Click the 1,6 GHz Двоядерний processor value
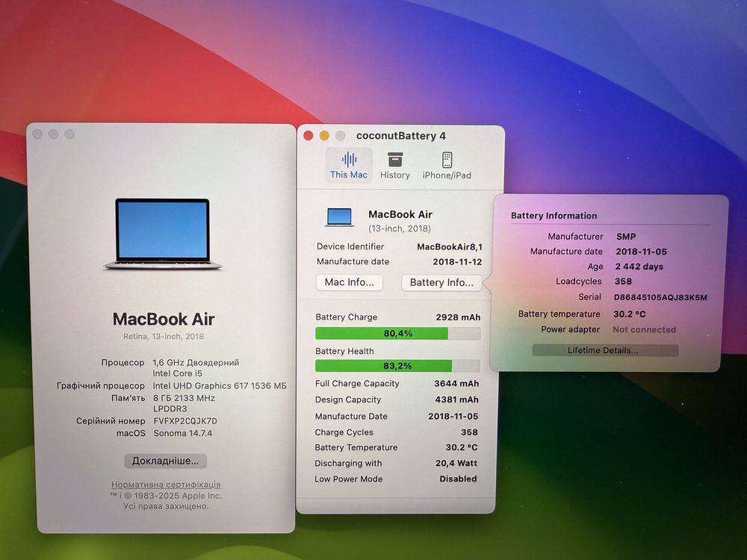This screenshot has height=560, width=747. (196, 362)
